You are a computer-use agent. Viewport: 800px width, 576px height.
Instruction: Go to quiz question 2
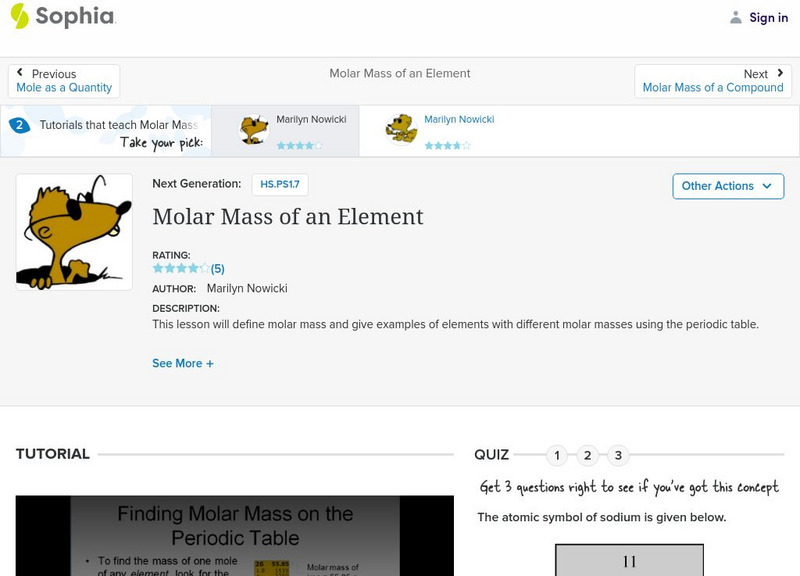tap(588, 456)
